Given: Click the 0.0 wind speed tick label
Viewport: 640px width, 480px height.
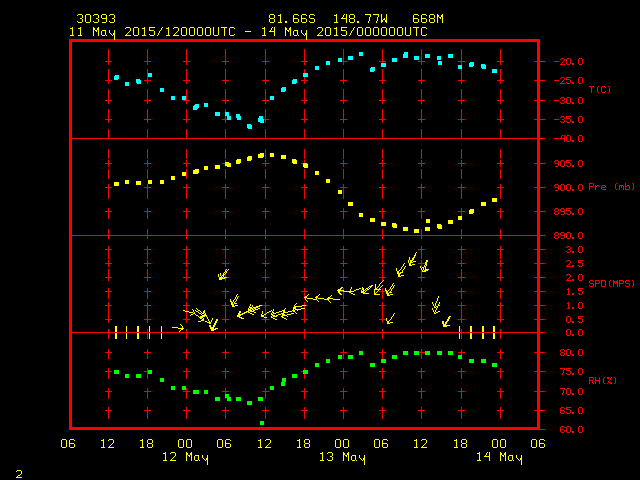Looking at the screenshot, I should [x=574, y=333].
